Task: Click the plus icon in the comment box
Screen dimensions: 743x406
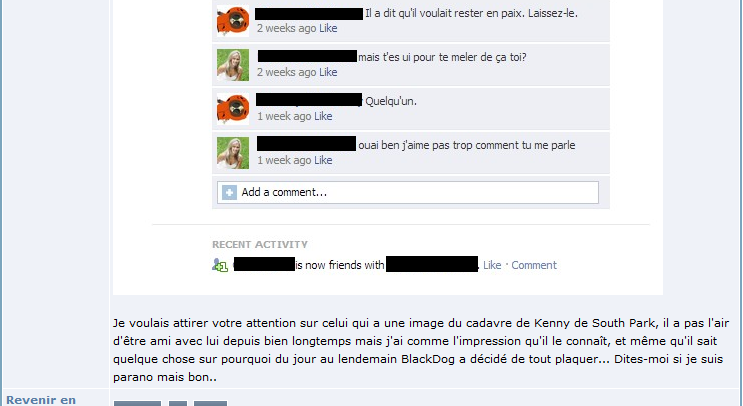Action: pyautogui.click(x=229, y=192)
